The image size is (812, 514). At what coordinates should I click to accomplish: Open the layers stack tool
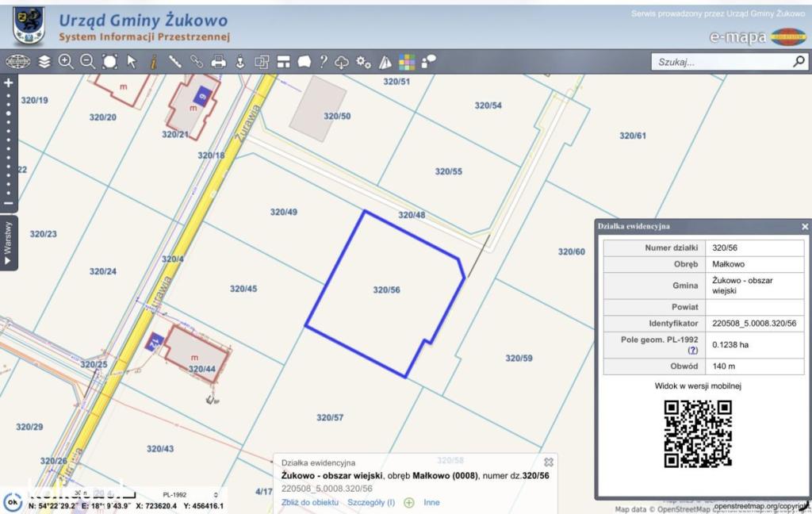(44, 62)
